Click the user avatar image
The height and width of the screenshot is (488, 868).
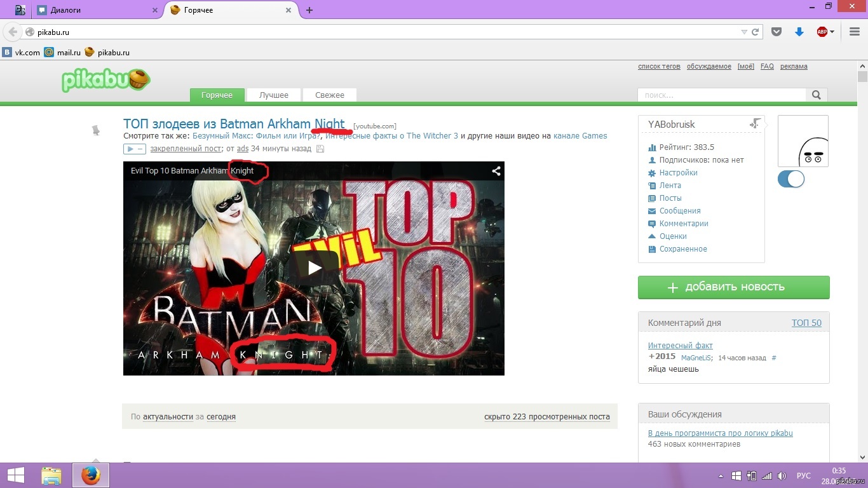click(x=803, y=141)
